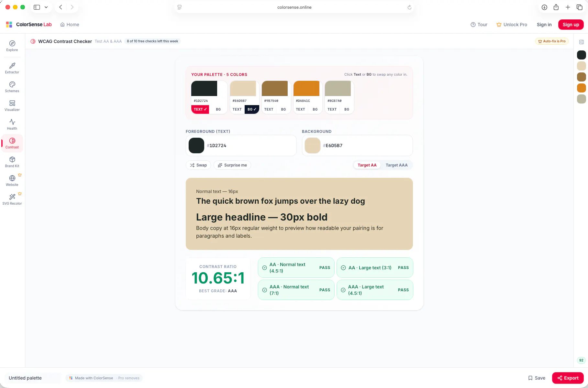Open Unlock Pro
Image resolution: width=588 pixels, height=388 pixels.
(512, 25)
